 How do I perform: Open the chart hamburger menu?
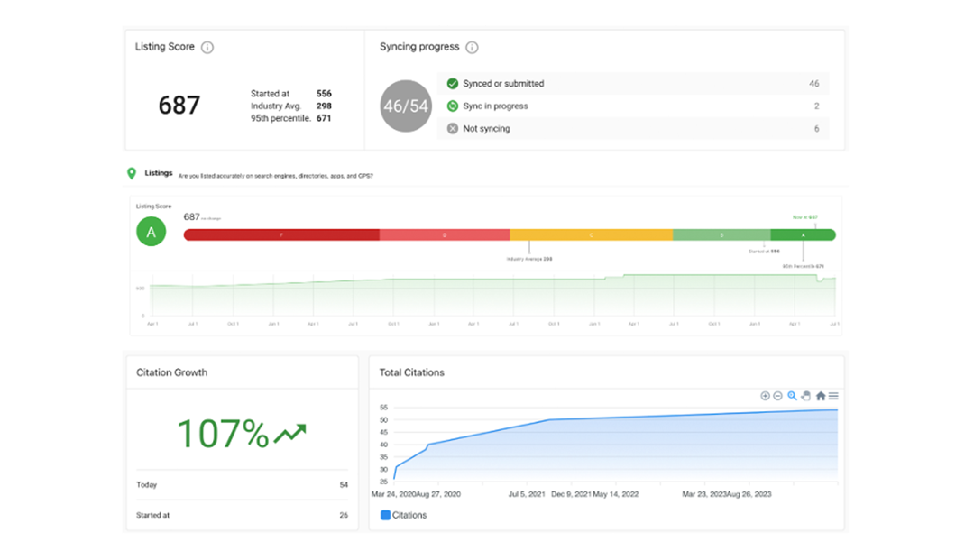pos(834,396)
